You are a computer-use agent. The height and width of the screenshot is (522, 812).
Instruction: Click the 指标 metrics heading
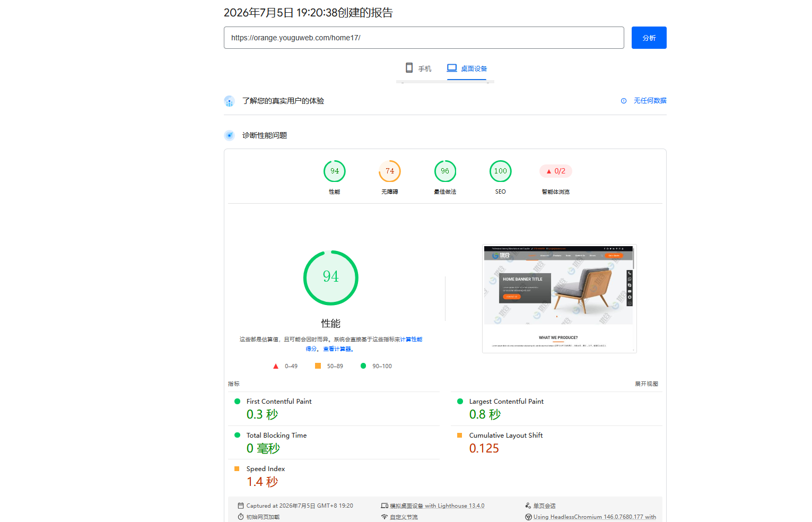tap(234, 384)
